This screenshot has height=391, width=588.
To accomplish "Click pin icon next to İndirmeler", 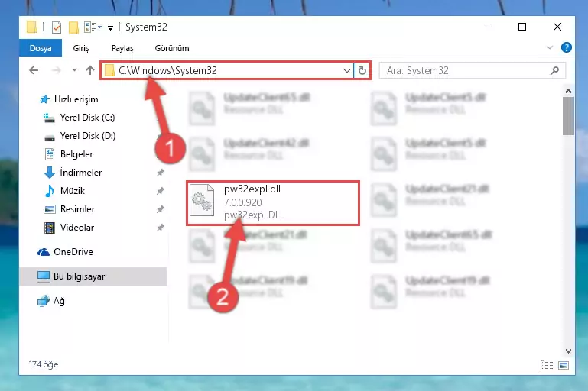I will click(x=160, y=173).
